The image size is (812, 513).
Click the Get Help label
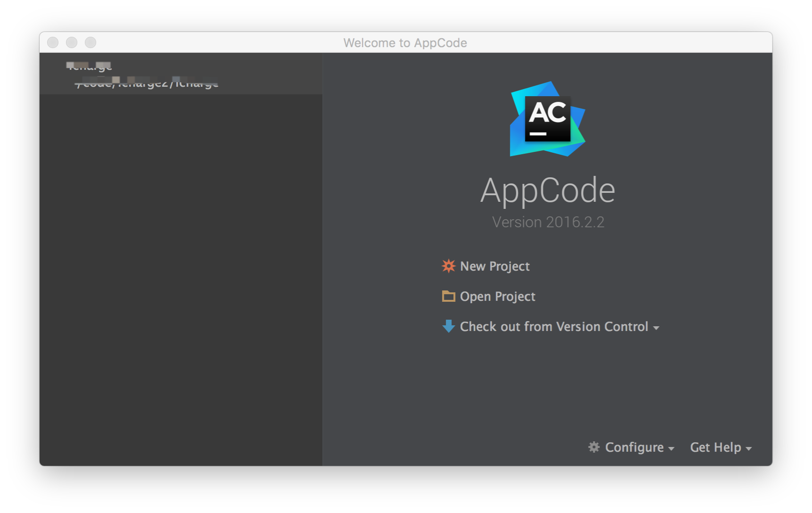(x=715, y=447)
